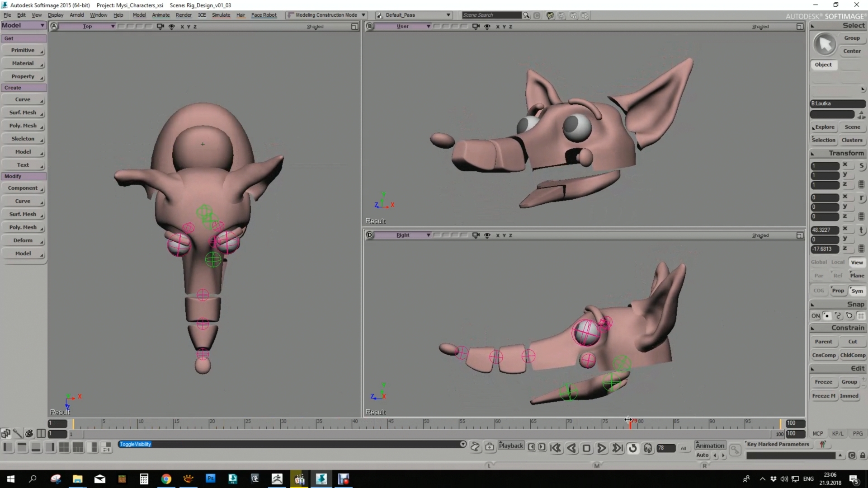
Task: Play animation backwards
Action: point(571,448)
